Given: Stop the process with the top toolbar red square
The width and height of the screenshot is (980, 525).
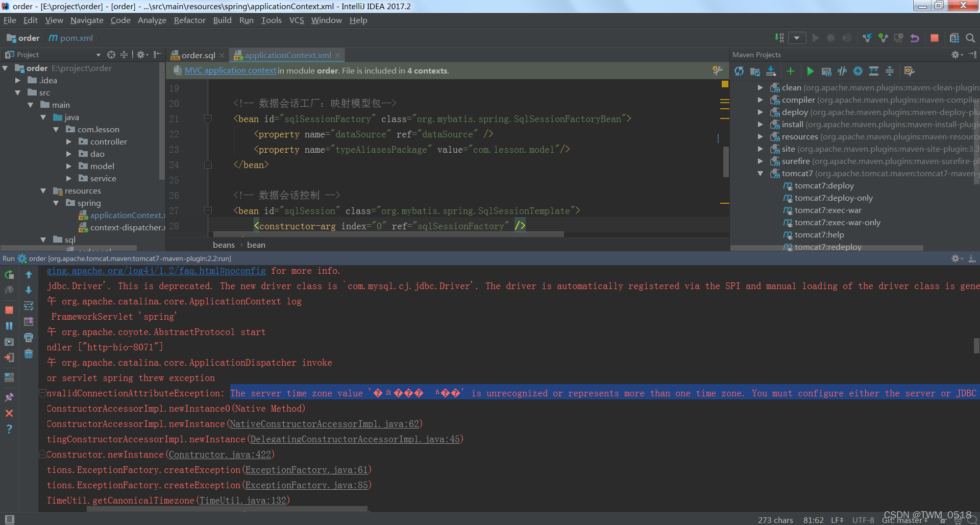Looking at the screenshot, I should click(935, 38).
